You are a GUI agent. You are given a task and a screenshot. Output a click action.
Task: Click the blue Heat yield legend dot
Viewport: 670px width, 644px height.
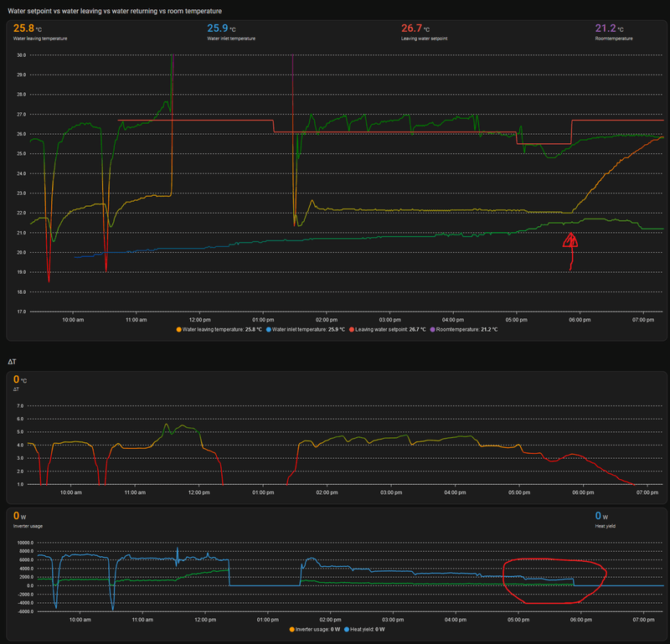click(x=347, y=630)
